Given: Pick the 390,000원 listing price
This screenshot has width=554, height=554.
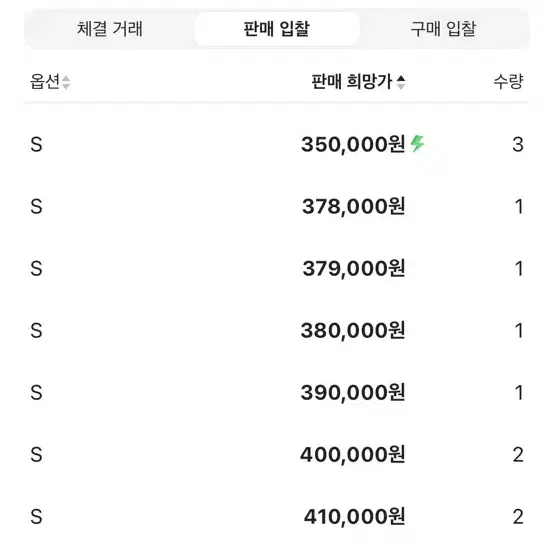Looking at the screenshot, I should (353, 393).
